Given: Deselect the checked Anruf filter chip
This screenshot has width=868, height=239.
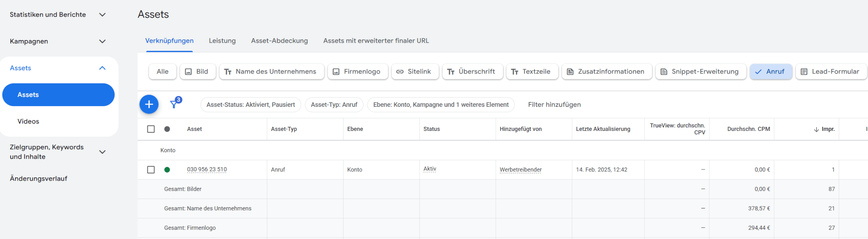Looking at the screenshot, I should (x=770, y=72).
